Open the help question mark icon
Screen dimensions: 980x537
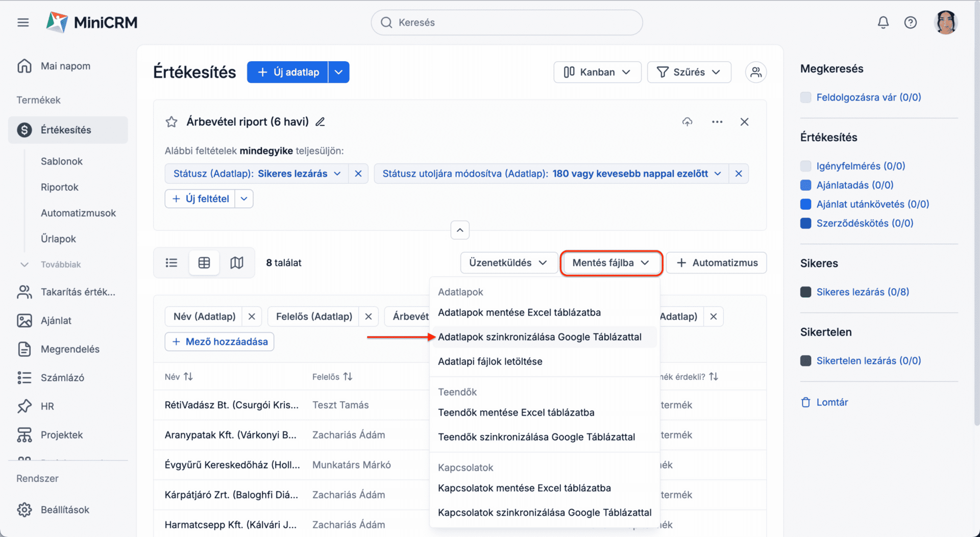coord(911,22)
